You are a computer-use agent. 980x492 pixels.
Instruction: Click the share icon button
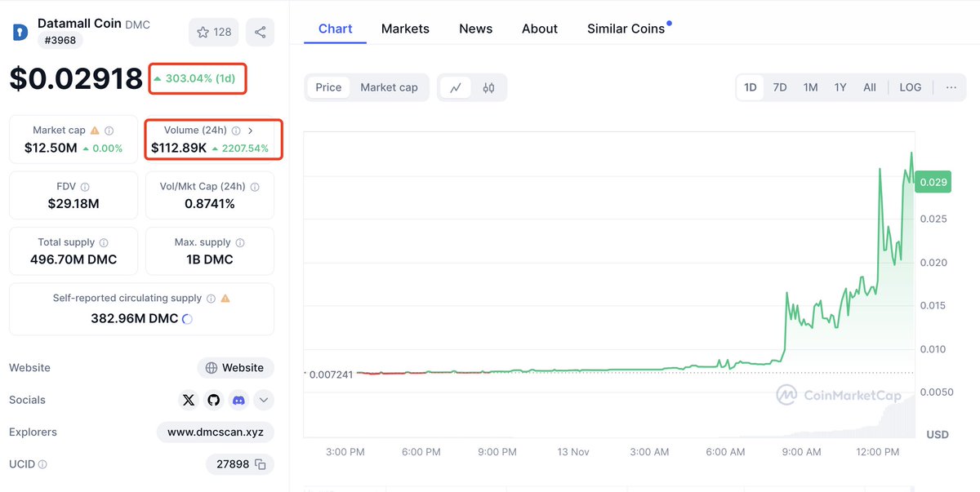(260, 32)
